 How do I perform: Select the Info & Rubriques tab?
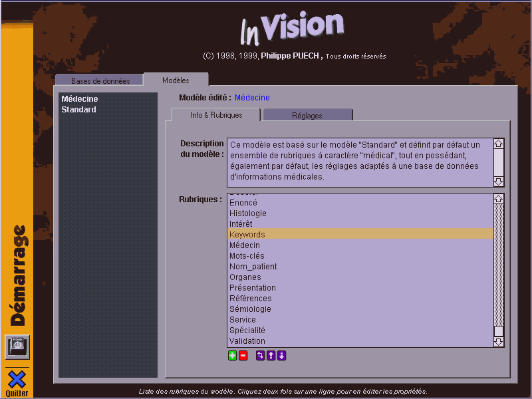pyautogui.click(x=216, y=115)
